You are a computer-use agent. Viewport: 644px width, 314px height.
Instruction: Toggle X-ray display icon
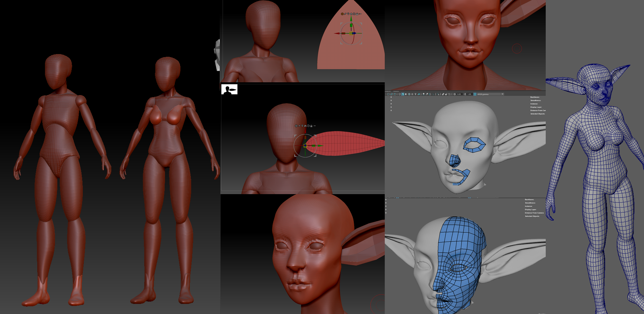point(443,94)
